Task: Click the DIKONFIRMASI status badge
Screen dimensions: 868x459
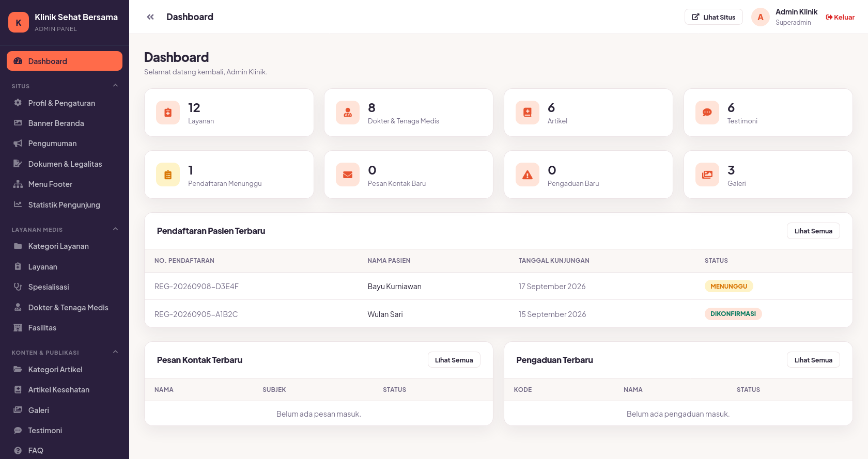Action: (x=733, y=314)
